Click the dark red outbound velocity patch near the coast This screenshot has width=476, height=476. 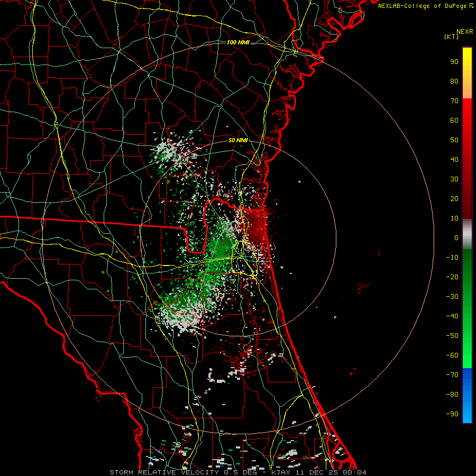[x=255, y=226]
